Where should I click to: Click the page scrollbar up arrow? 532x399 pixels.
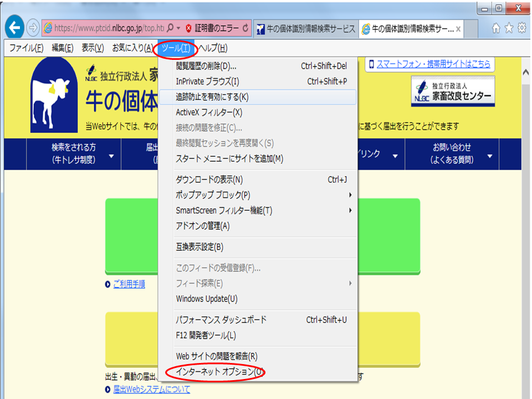click(525, 72)
